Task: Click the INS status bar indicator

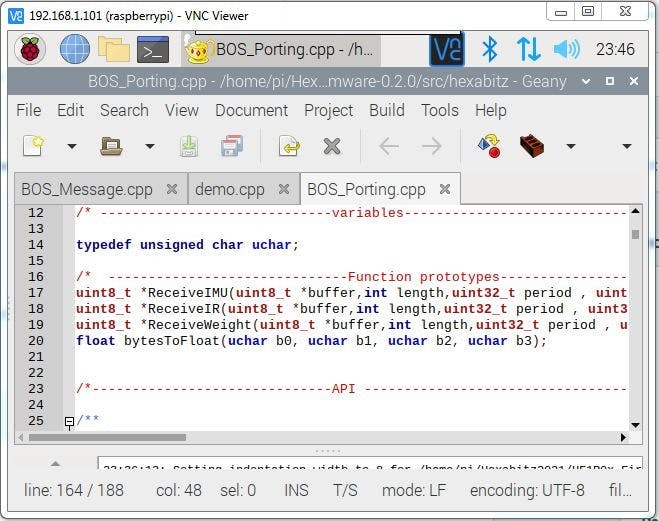Action: (x=296, y=490)
